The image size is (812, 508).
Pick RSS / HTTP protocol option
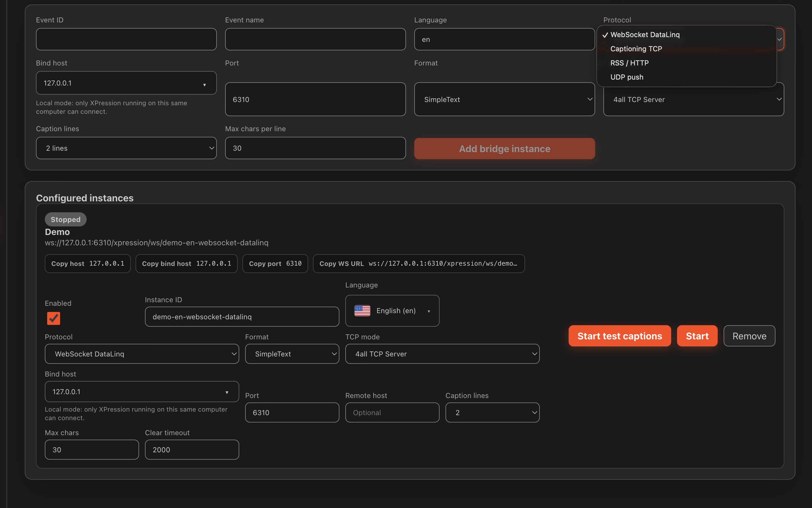(x=686, y=63)
